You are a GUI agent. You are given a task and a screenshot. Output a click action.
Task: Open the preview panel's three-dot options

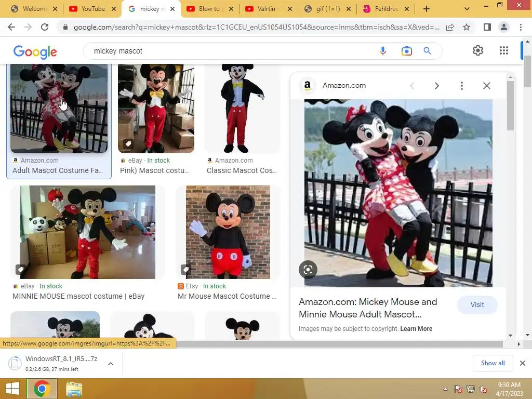[x=461, y=86]
